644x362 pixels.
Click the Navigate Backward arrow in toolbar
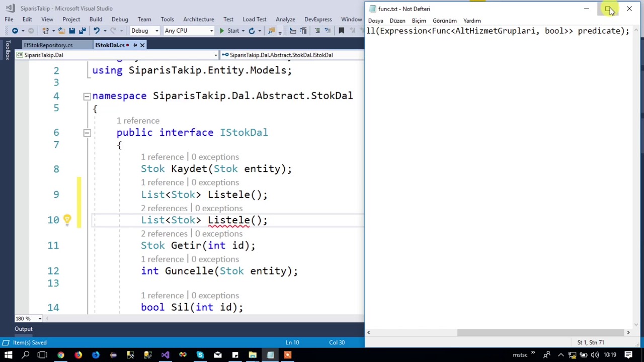[x=15, y=31]
